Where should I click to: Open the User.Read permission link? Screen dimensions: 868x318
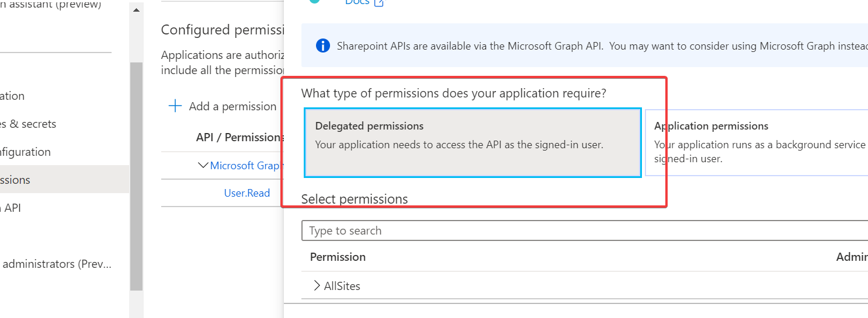coord(247,193)
